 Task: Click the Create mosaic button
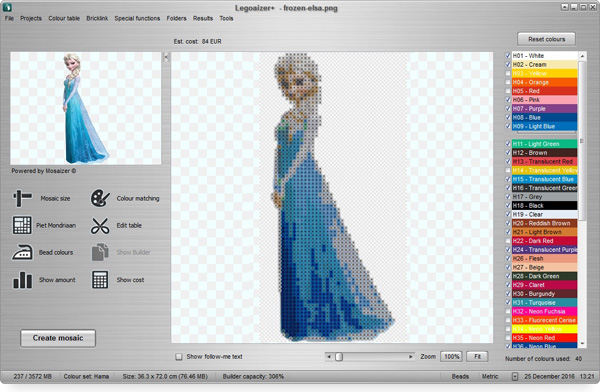58,338
